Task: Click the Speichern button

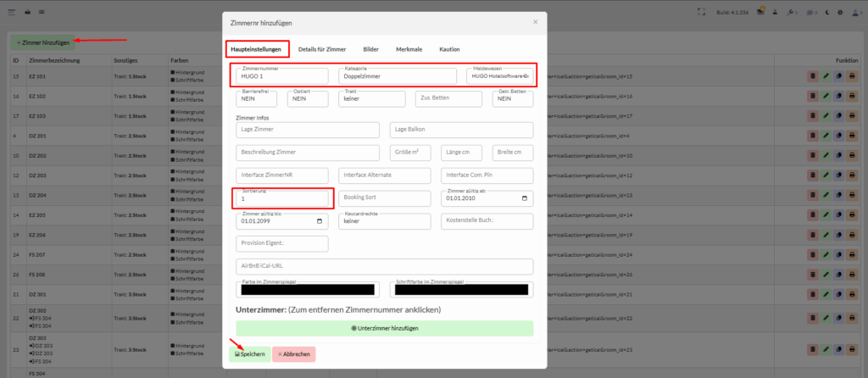Action: [248, 353]
